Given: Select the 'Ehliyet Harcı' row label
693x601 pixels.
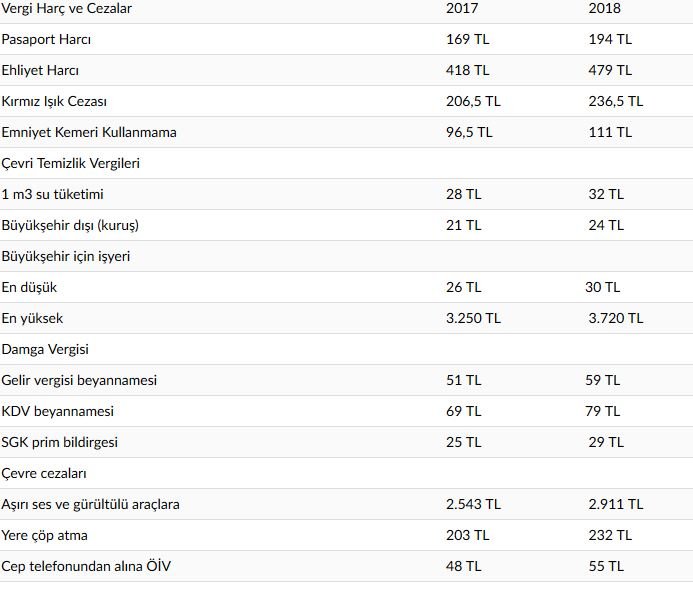Looking at the screenshot, I should tap(40, 70).
